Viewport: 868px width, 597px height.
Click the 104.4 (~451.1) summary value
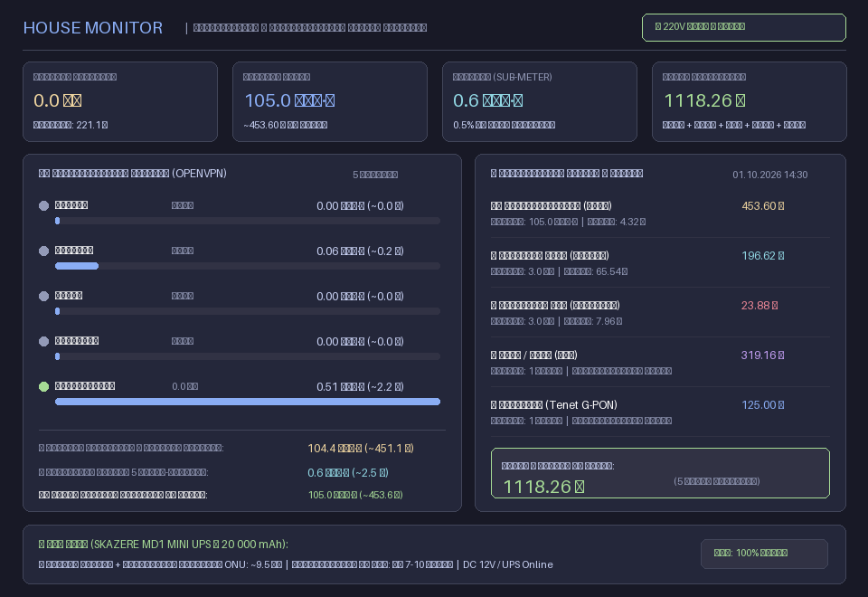361,448
